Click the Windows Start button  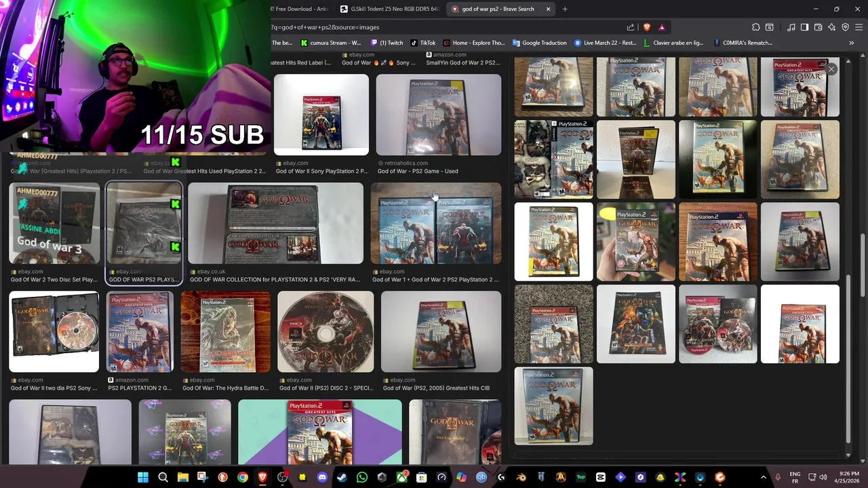click(x=142, y=477)
